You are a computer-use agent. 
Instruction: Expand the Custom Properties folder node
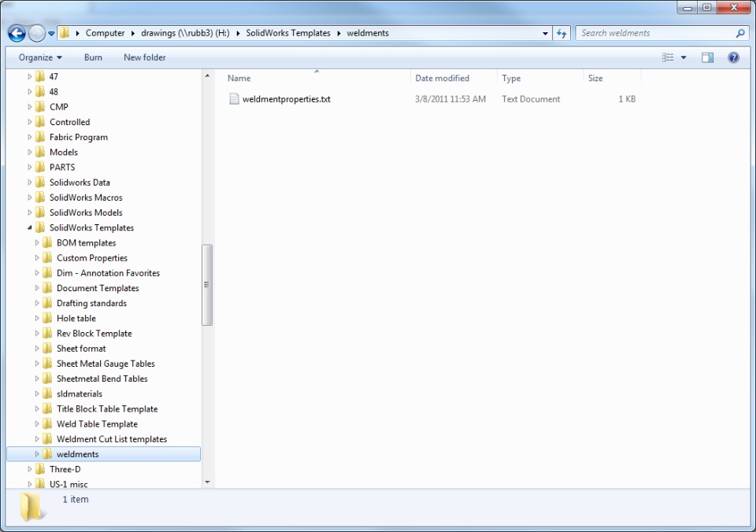(37, 258)
